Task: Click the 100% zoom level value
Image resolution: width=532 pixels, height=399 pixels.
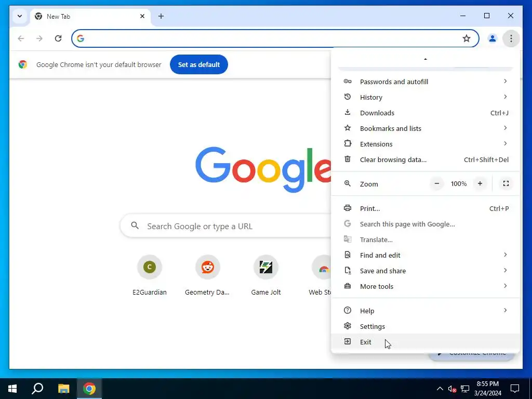Action: point(458,183)
